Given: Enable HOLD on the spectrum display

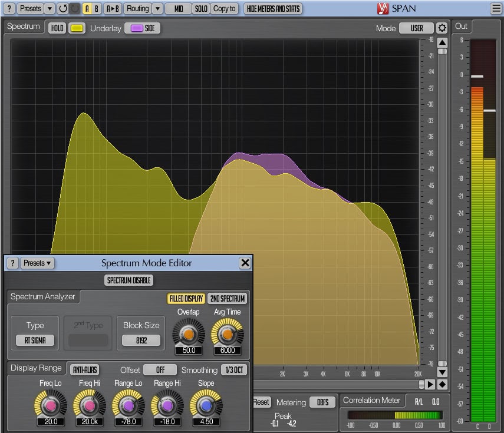Looking at the screenshot, I should 57,28.
